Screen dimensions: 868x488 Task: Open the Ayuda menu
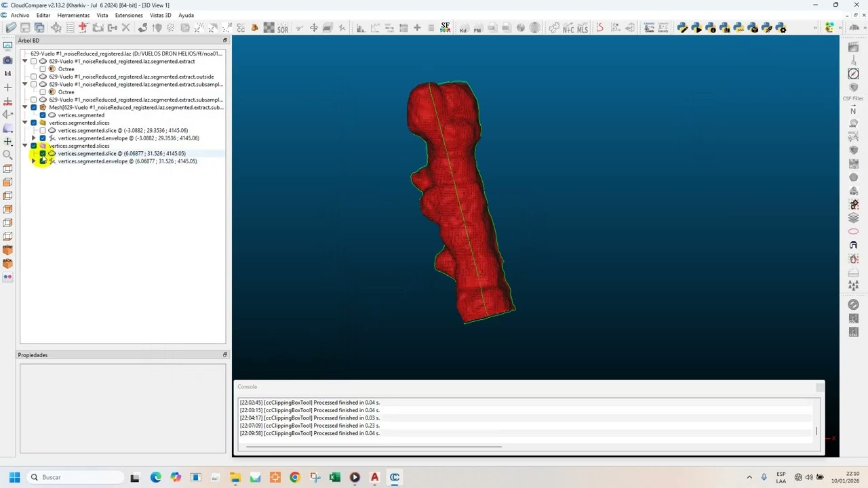pyautogui.click(x=186, y=15)
